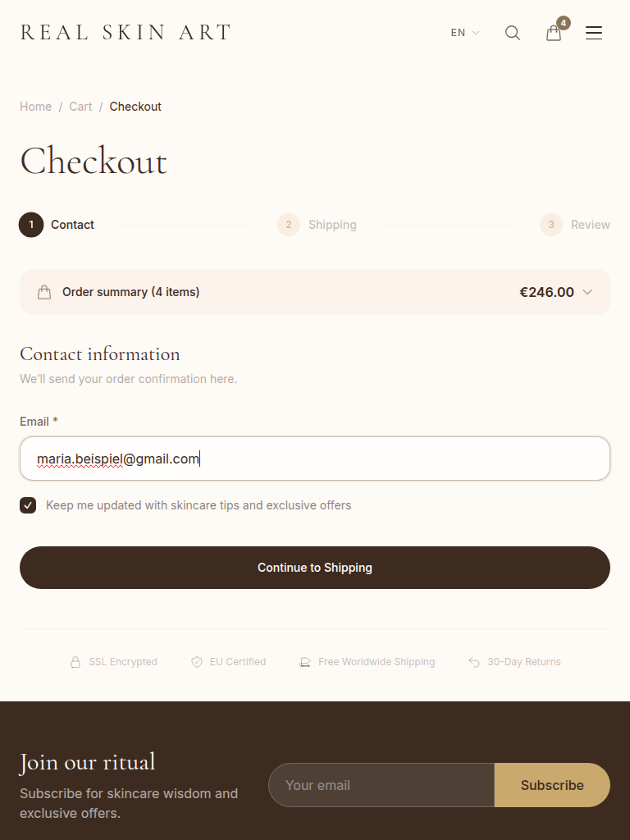Viewport: 630px width, 840px height.
Task: Follow the Cart breadcrumb link
Action: [x=80, y=107]
